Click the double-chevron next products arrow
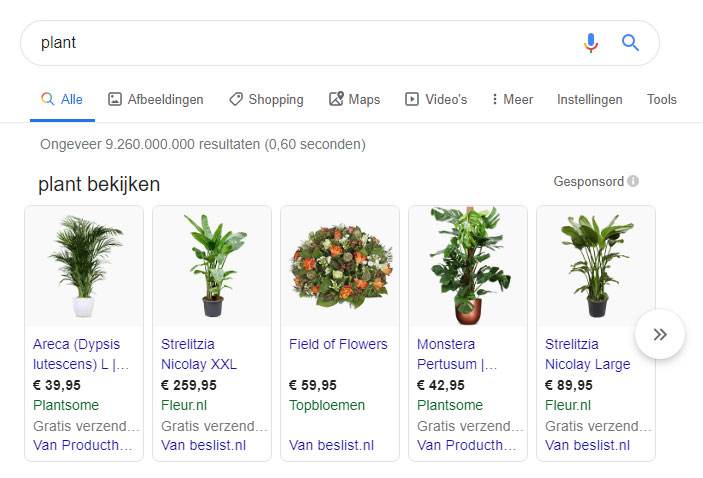This screenshot has width=703, height=478. tap(660, 334)
